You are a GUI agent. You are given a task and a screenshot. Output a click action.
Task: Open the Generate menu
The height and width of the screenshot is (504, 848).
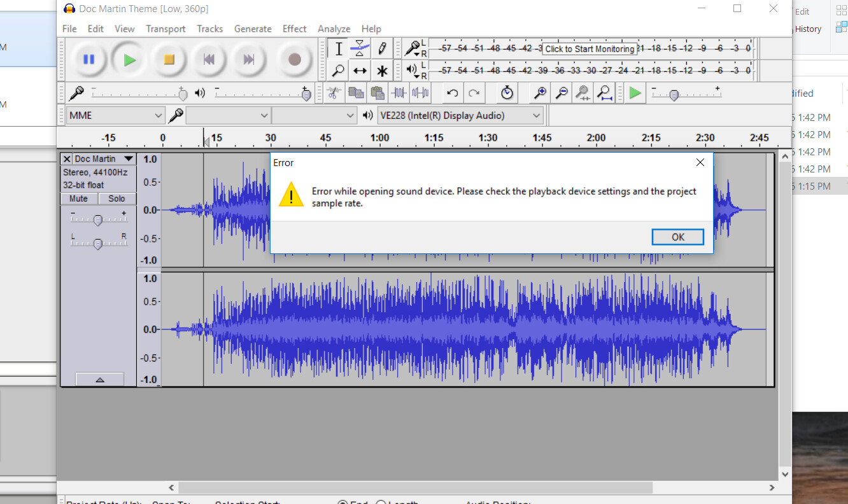coord(253,29)
